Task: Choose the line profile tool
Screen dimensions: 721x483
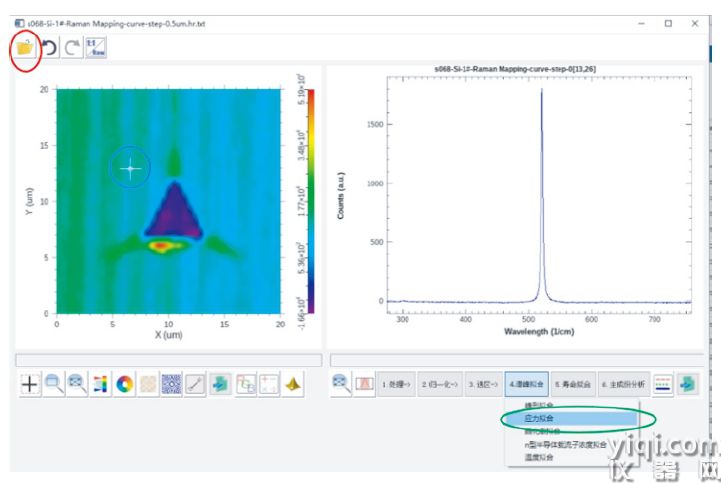Action: (195, 384)
